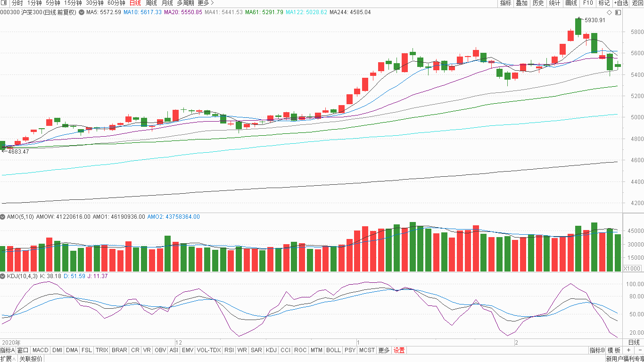
Task: Select the 日线 daily chart tab
Action: (x=135, y=3)
